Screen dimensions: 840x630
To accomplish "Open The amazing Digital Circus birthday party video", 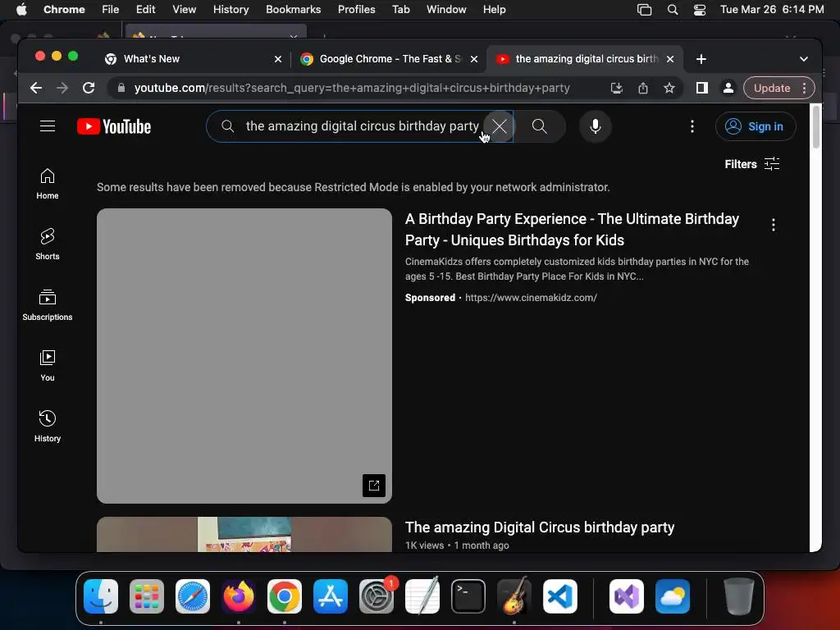I will (539, 527).
